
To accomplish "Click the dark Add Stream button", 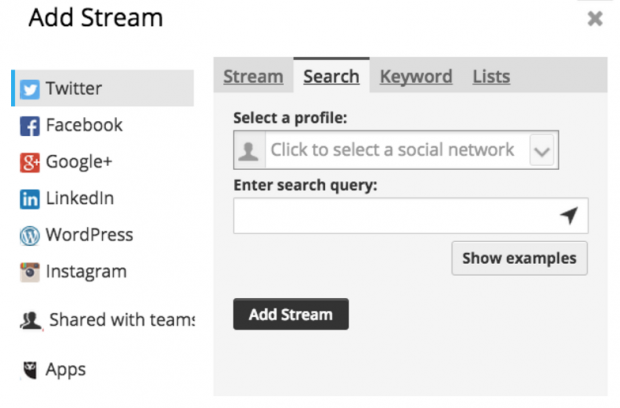I will pyautogui.click(x=291, y=314).
